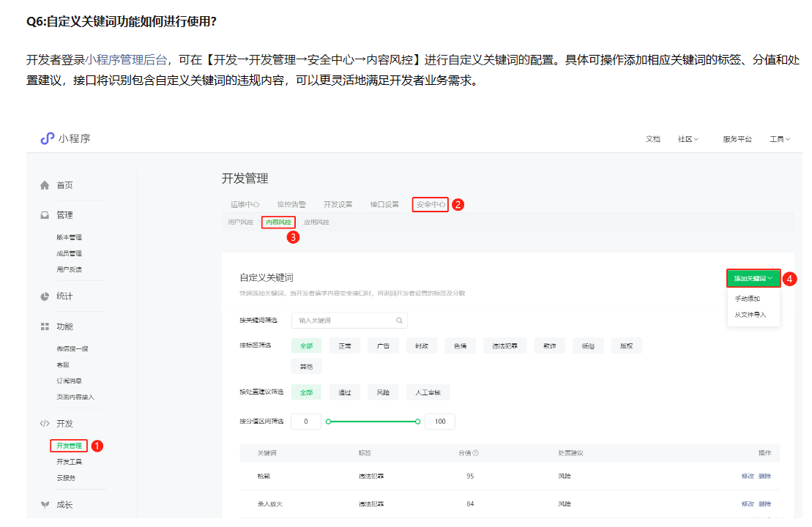Open 订阅消息 in the sidebar
The width and height of the screenshot is (812, 527).
[x=69, y=381]
